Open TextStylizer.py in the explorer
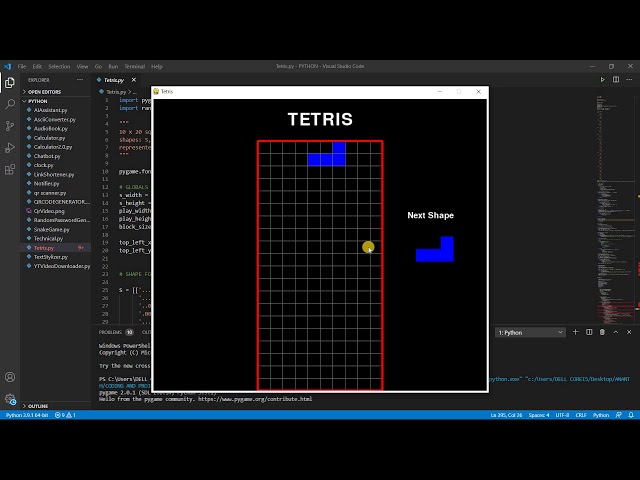640x480 pixels. pos(51,257)
